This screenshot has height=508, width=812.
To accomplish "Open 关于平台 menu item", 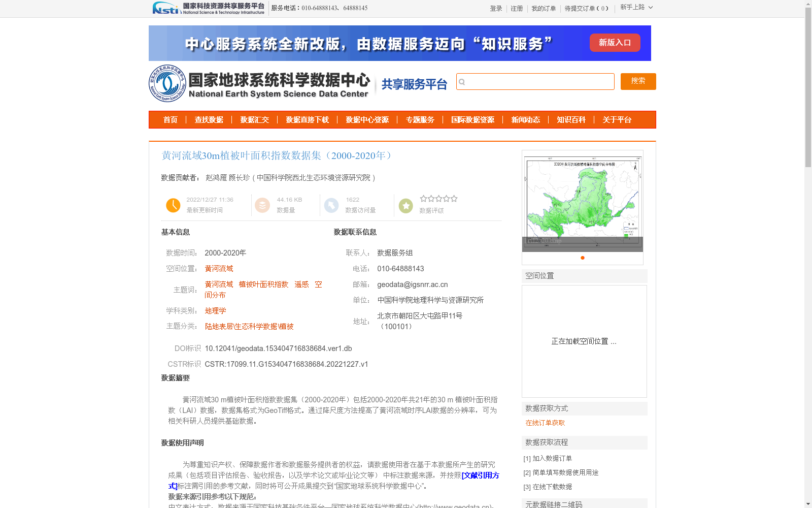I will tap(617, 120).
